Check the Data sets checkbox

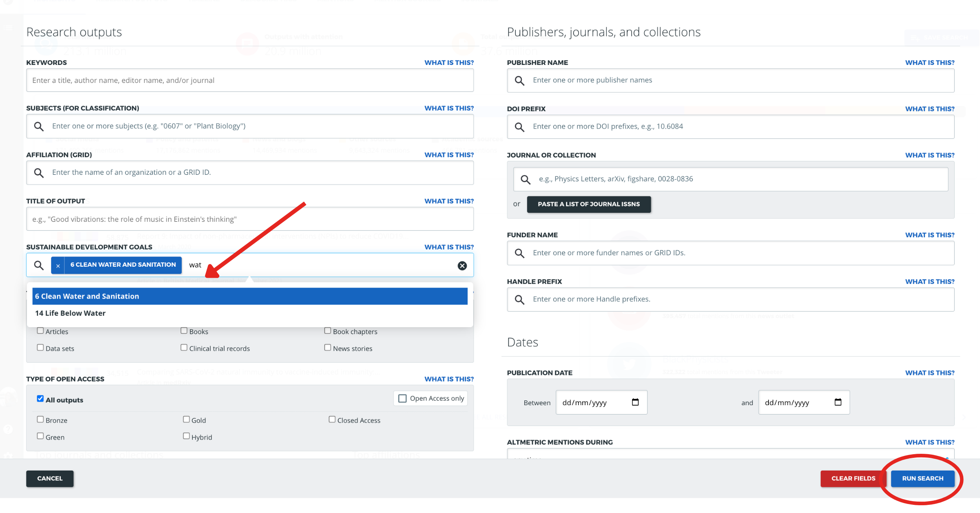tap(40, 347)
